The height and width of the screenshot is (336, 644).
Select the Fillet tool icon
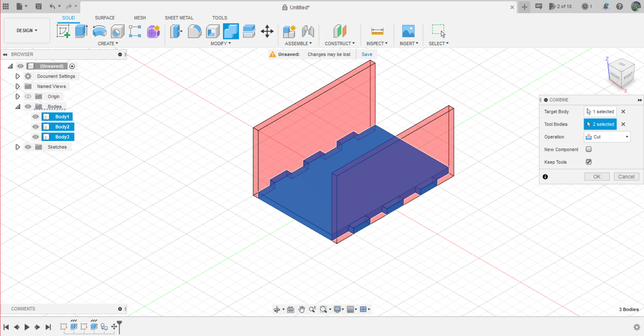tap(194, 31)
